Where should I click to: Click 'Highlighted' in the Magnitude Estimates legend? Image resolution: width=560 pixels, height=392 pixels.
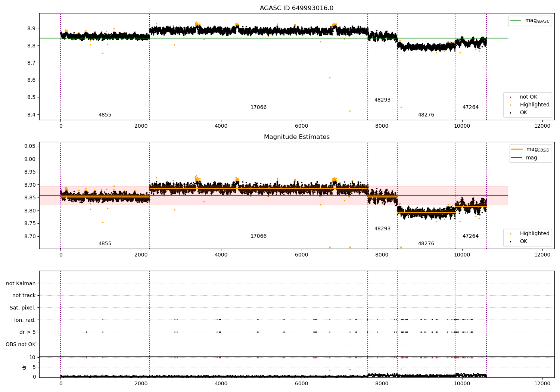point(534,233)
